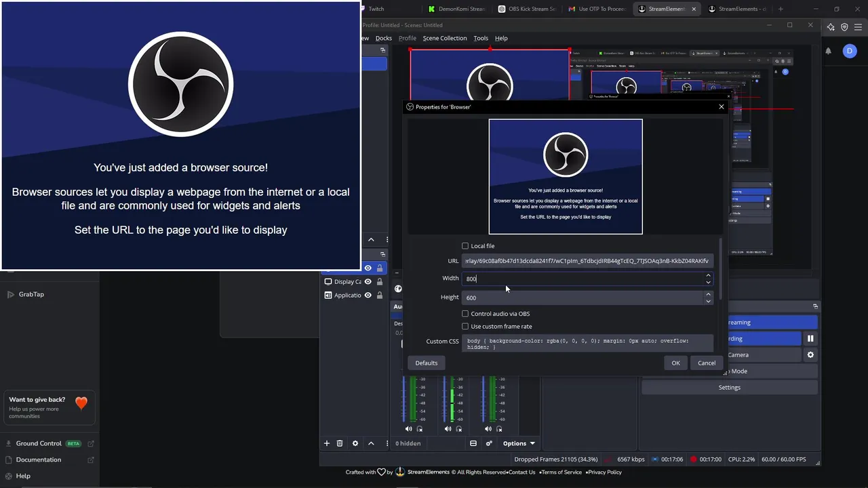Toggle monitoring icon on second mixer channel
The image size is (868, 488).
(x=459, y=428)
